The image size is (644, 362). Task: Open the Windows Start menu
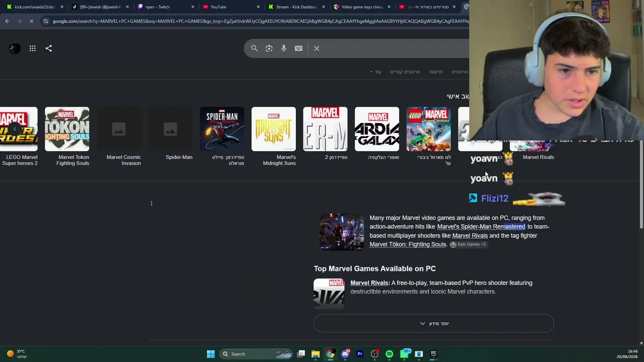click(x=211, y=354)
